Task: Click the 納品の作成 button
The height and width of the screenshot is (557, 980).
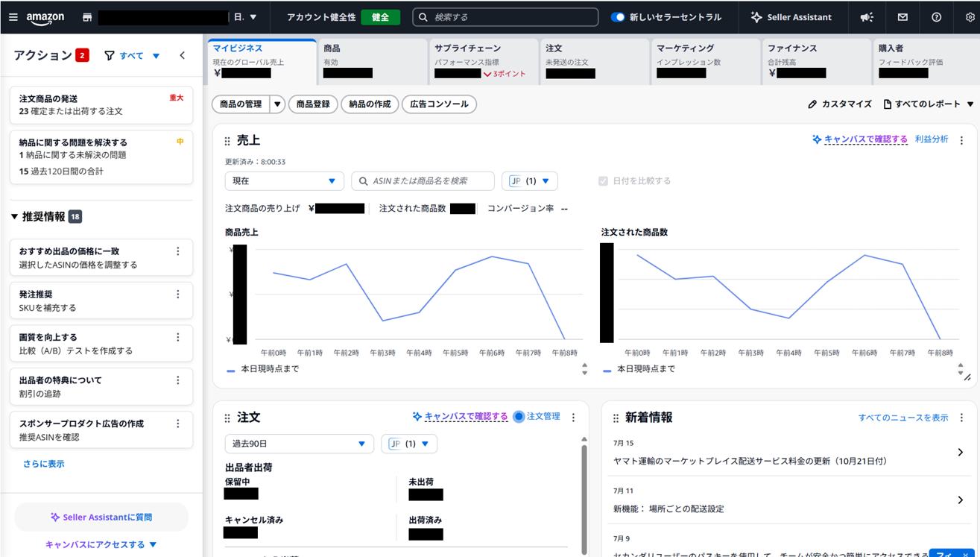Action: point(370,104)
